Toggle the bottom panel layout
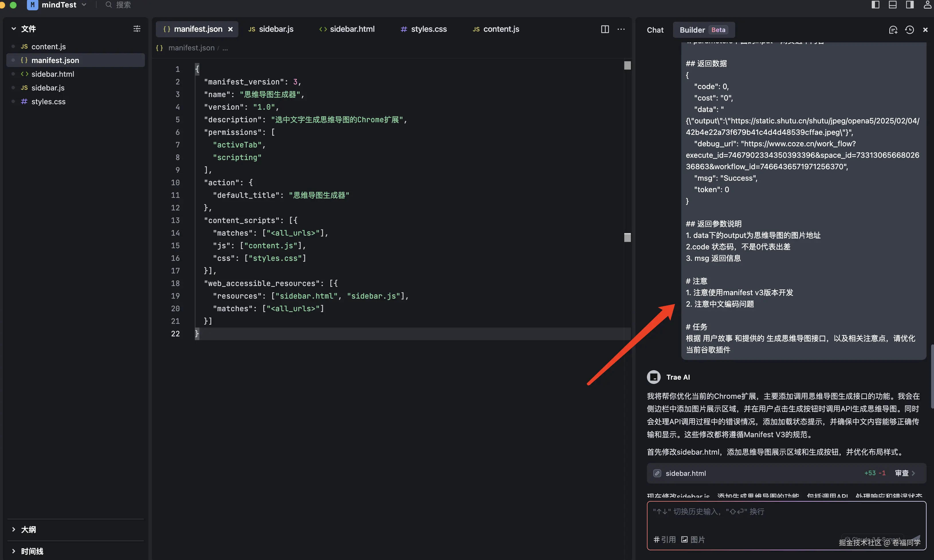934x560 pixels. 892,5
